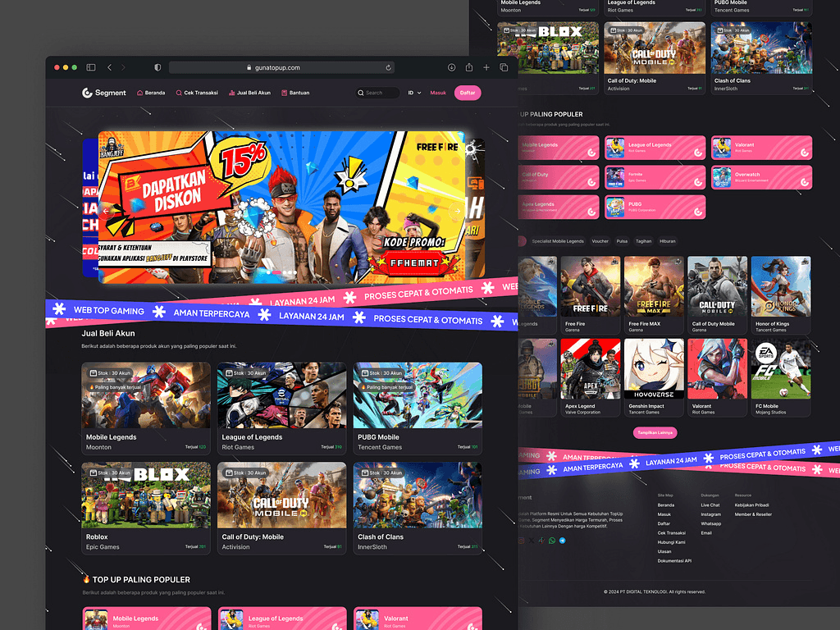Select the PUBG Corporation pink top-up tile

tap(655, 207)
